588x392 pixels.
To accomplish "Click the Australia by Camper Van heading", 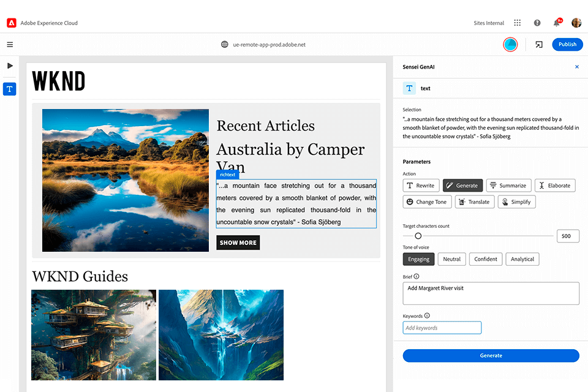I will [x=290, y=157].
